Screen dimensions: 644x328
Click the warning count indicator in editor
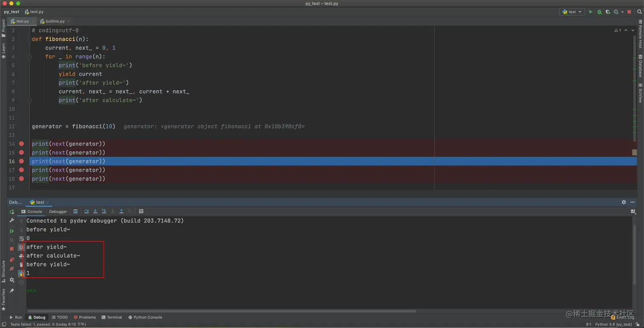tap(618, 30)
